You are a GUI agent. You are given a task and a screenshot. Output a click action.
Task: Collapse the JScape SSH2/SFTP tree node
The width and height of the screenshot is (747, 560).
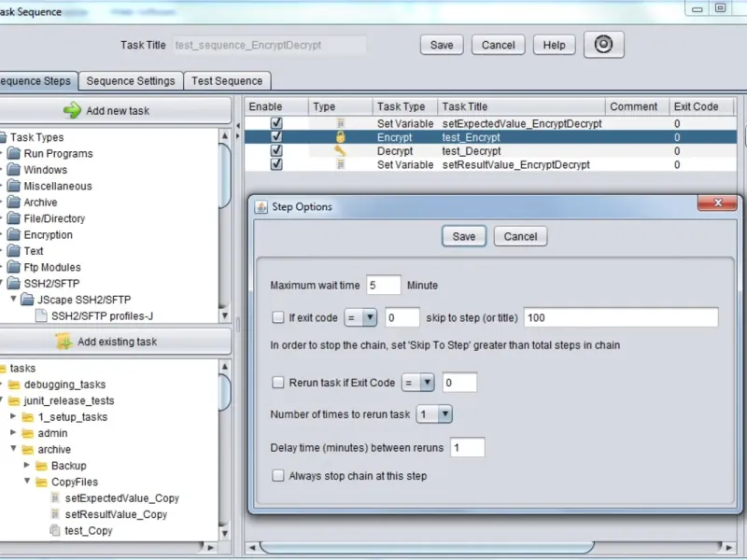[13, 299]
